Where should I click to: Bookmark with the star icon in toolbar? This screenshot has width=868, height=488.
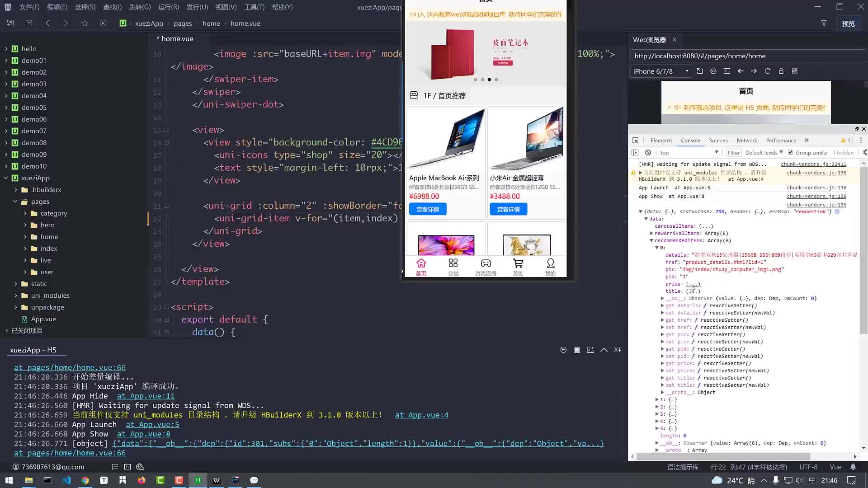click(x=85, y=23)
